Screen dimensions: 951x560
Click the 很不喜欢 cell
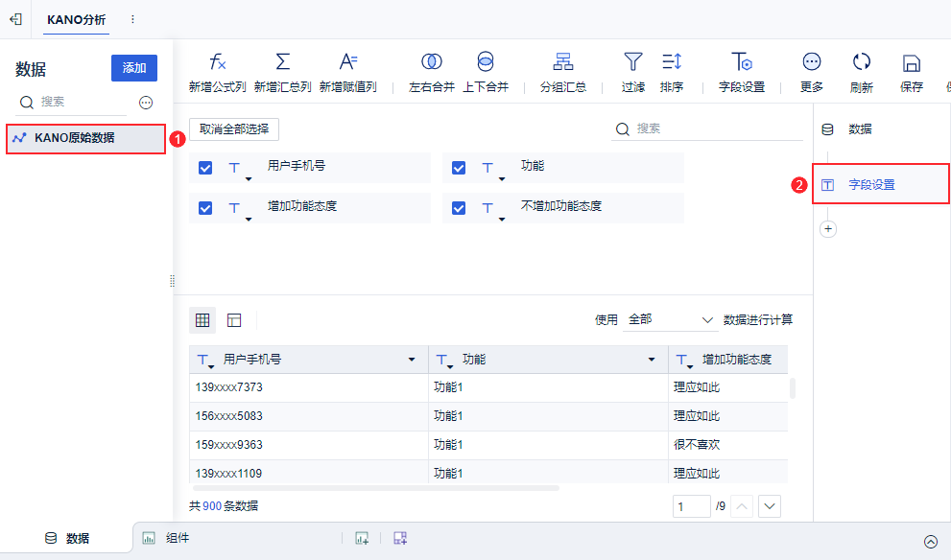727,445
